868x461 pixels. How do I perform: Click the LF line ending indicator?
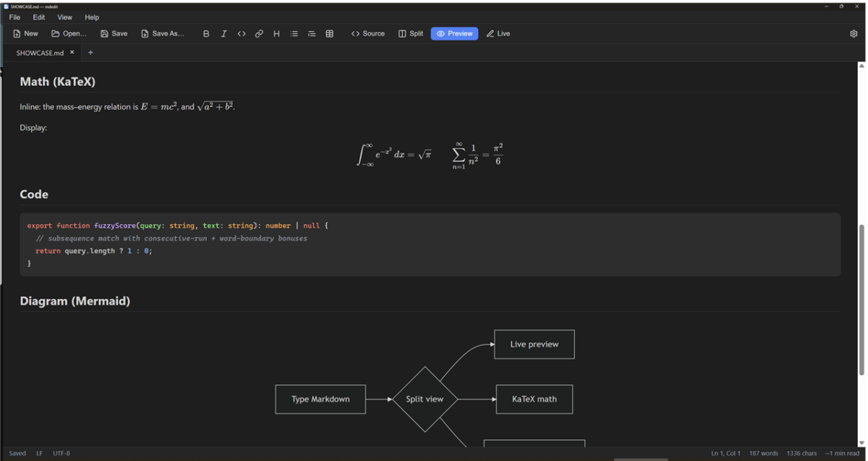click(40, 453)
